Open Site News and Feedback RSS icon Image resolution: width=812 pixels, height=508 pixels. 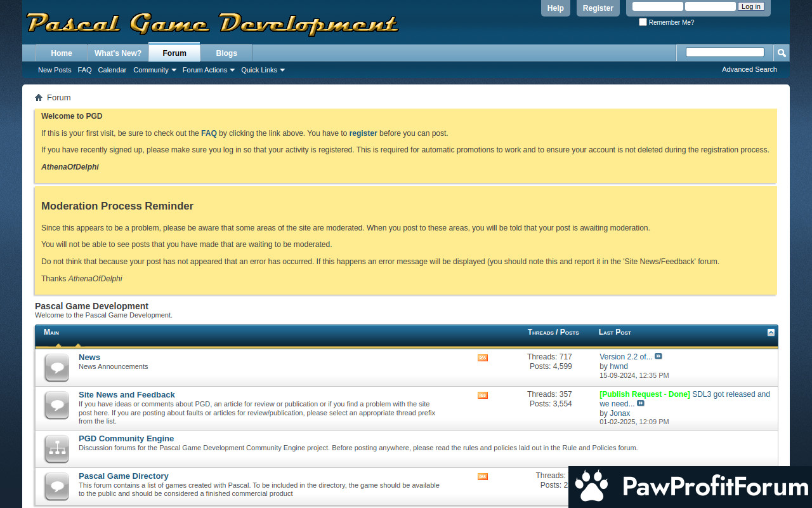tap(483, 396)
